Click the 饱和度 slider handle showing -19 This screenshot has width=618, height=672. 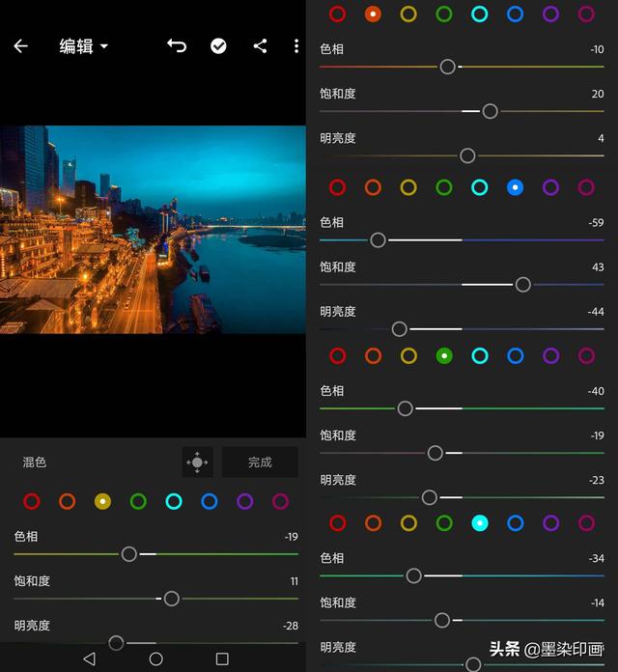pyautogui.click(x=435, y=453)
